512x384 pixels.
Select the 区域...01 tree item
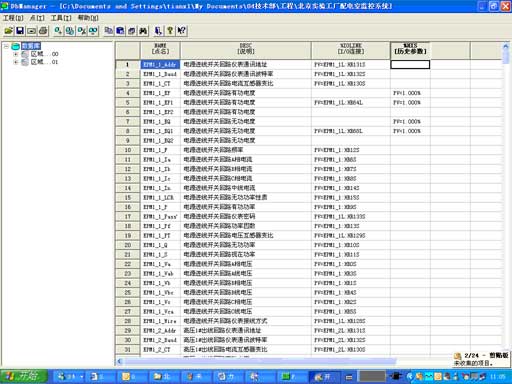point(44,62)
